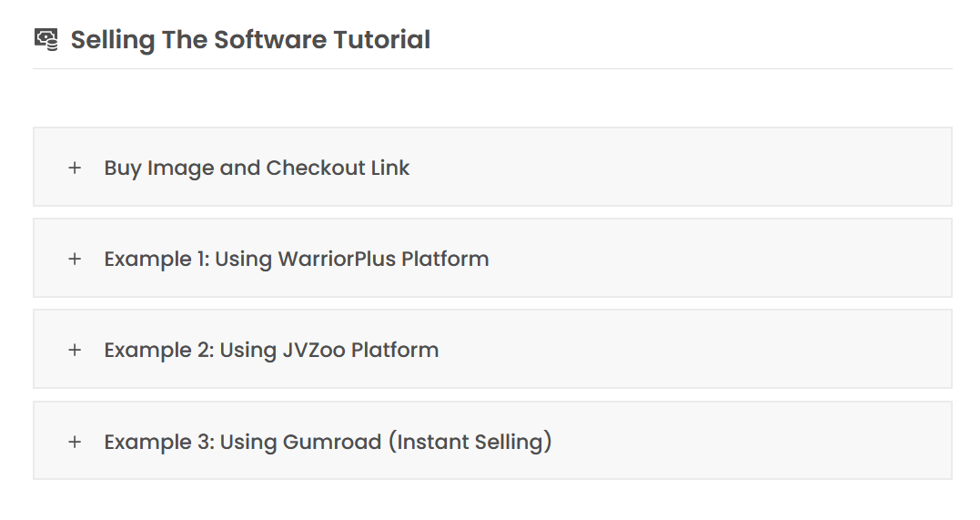The image size is (980, 520).
Task: Click the money icon beside the tutorial heading
Action: click(46, 39)
